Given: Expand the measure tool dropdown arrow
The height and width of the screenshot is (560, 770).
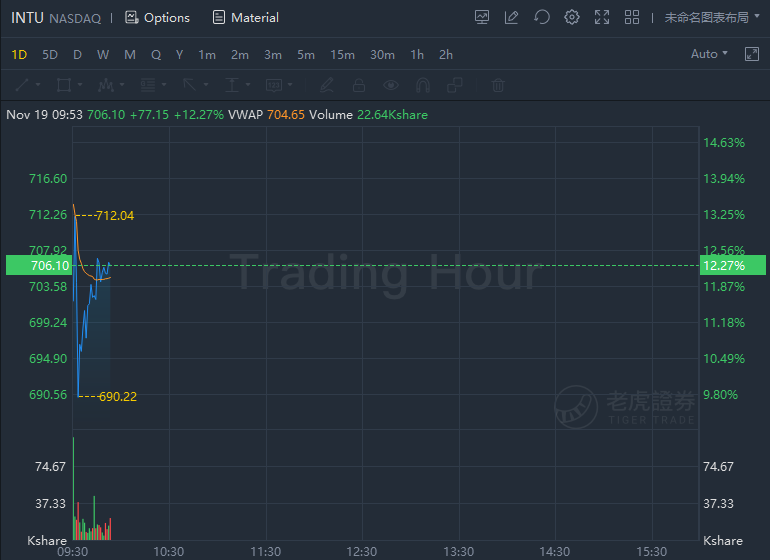Looking at the screenshot, I should (248, 84).
